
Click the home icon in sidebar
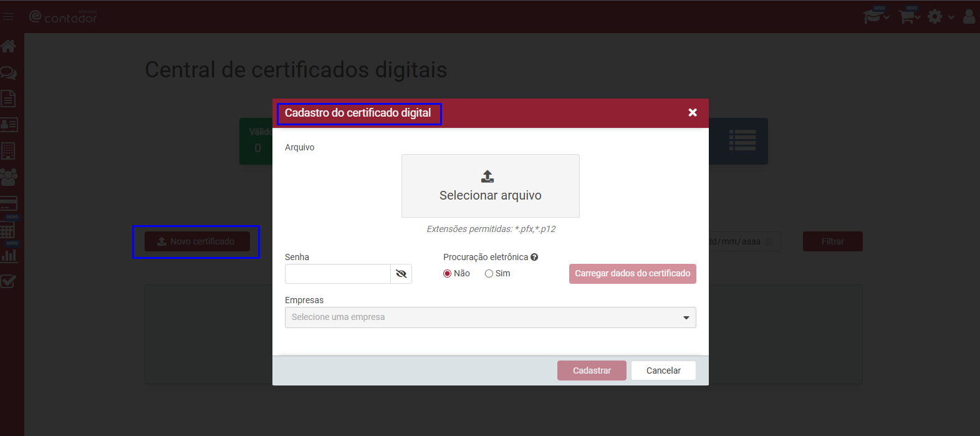click(x=9, y=46)
